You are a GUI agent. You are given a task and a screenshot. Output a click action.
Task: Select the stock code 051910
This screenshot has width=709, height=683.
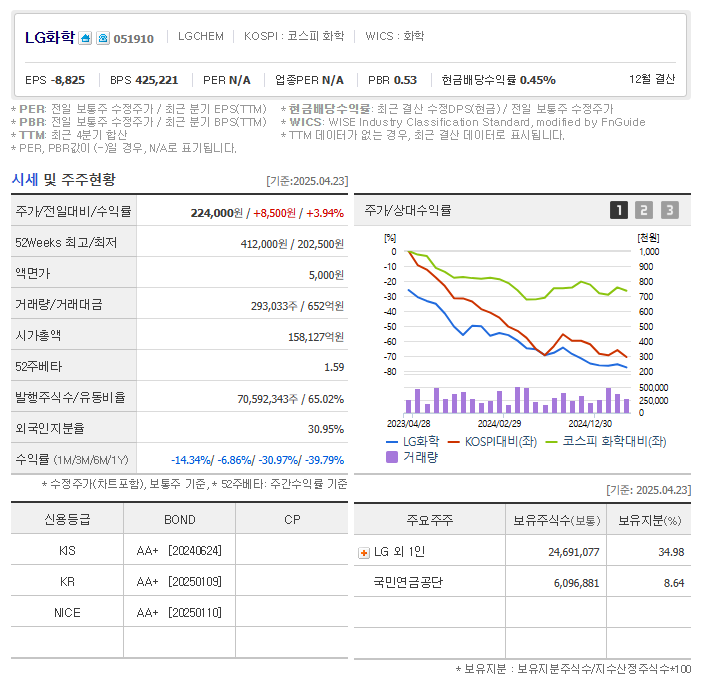pyautogui.click(x=133, y=39)
